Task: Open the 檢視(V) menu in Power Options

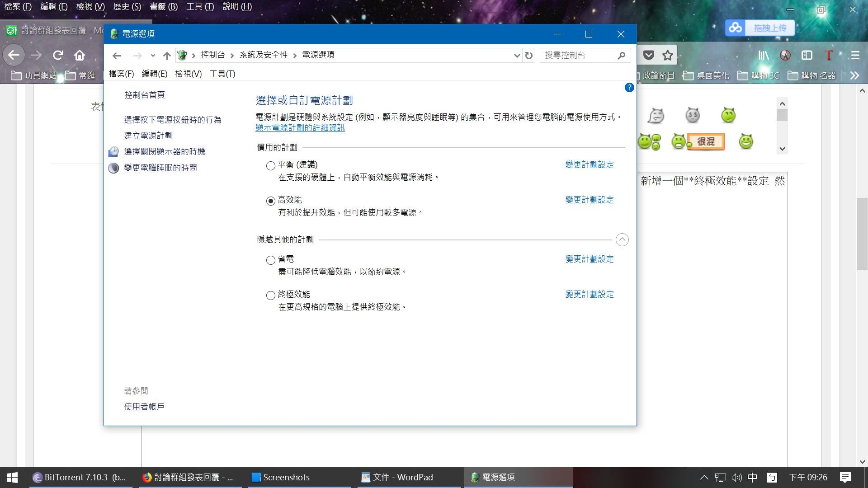Action: [x=188, y=74]
